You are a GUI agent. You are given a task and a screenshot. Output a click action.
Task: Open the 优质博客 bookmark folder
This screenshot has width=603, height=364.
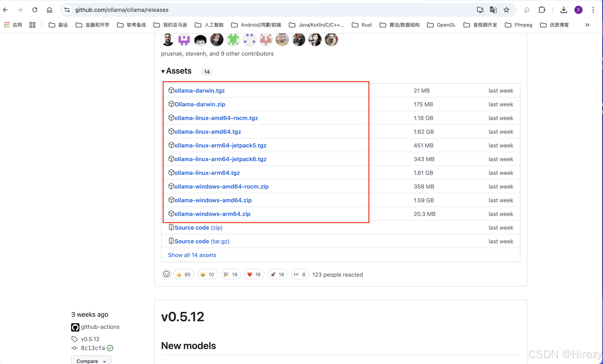554,25
